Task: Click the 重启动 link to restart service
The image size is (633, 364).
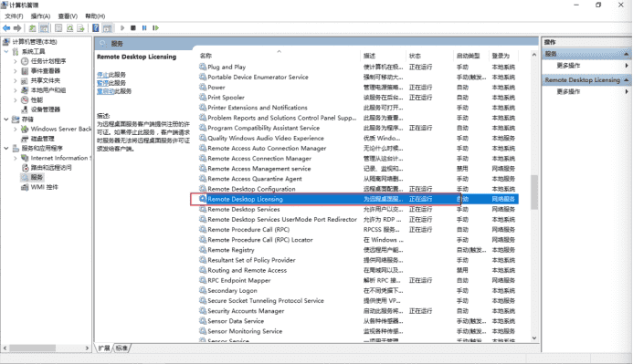Action: [106, 91]
